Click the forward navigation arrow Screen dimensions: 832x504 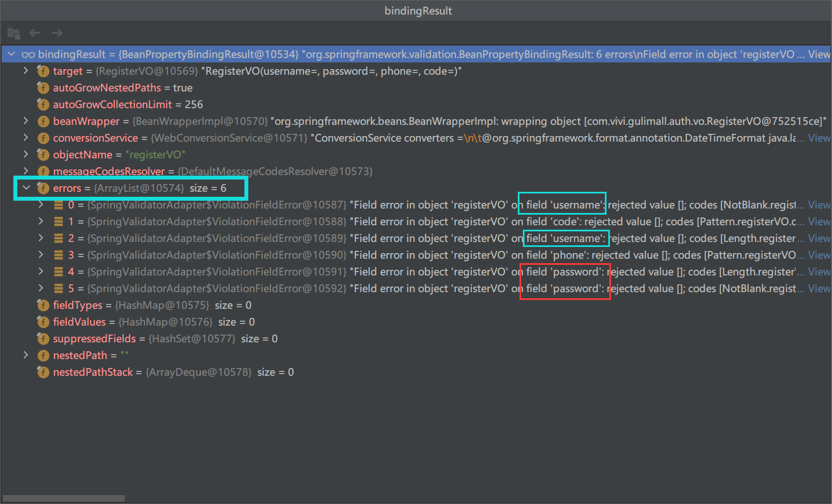click(57, 33)
